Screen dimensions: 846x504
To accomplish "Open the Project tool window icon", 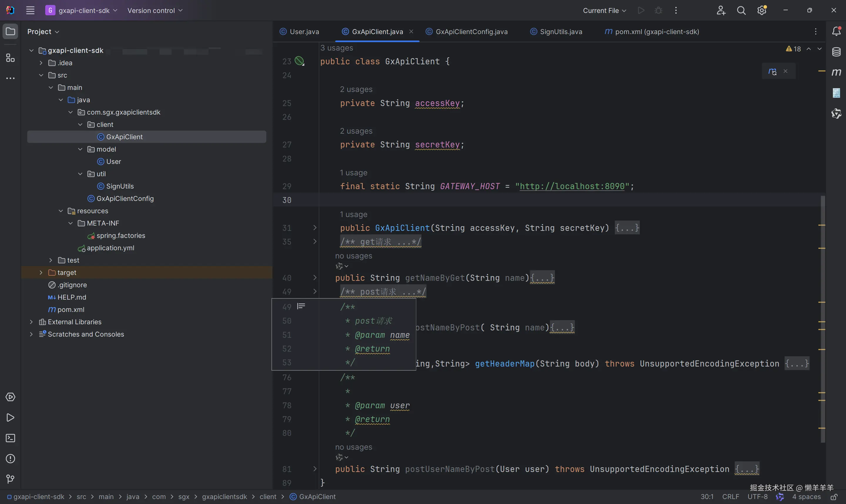I will 10,31.
